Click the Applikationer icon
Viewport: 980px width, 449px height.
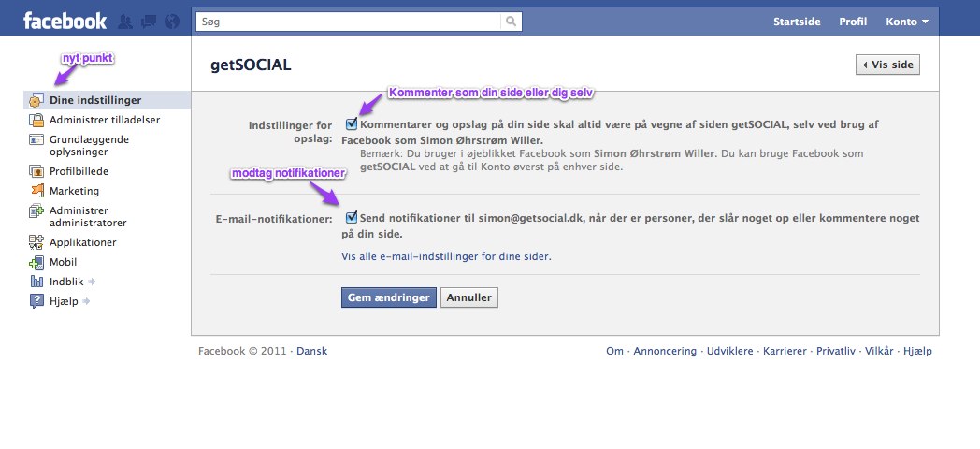click(x=36, y=242)
